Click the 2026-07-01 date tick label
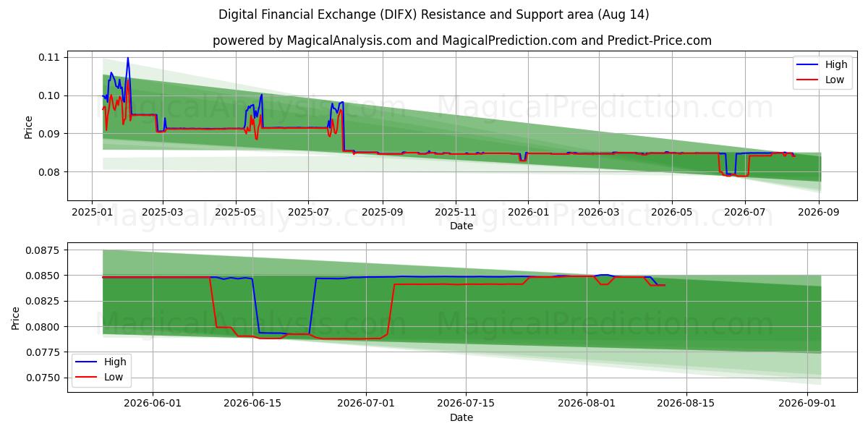The height and width of the screenshot is (434, 868). [365, 403]
